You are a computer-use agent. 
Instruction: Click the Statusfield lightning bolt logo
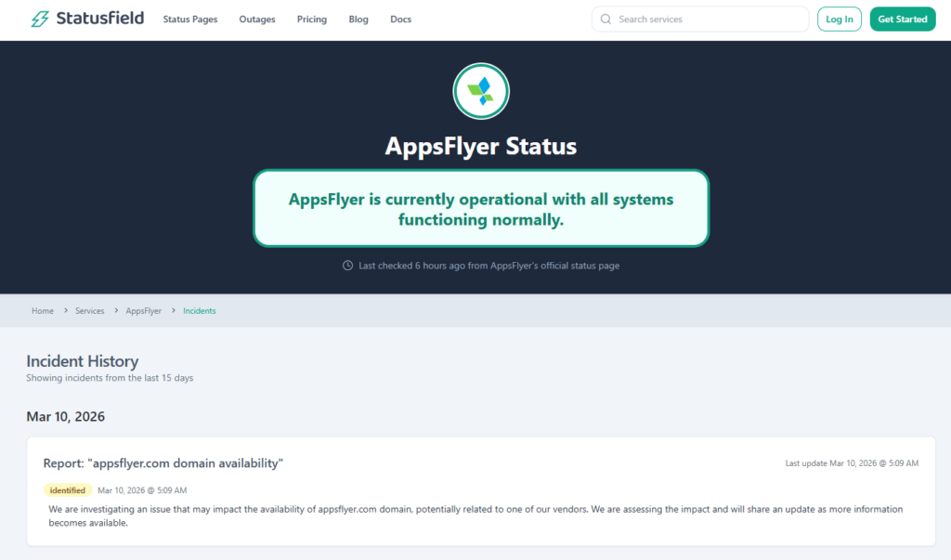40,19
